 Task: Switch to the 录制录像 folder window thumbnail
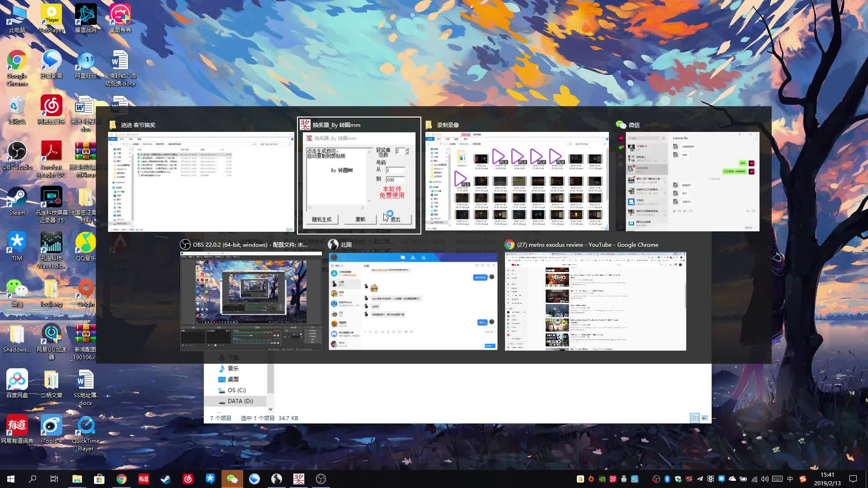click(x=516, y=176)
